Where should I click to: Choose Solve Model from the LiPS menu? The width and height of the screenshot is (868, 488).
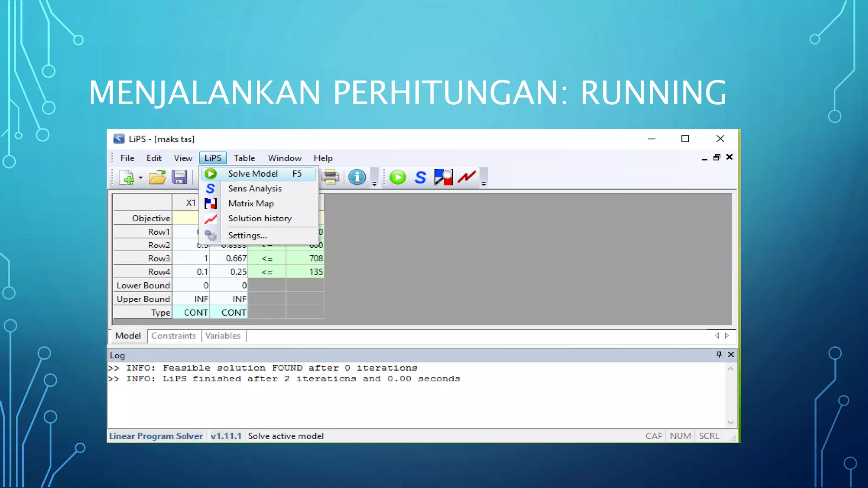[x=259, y=174]
